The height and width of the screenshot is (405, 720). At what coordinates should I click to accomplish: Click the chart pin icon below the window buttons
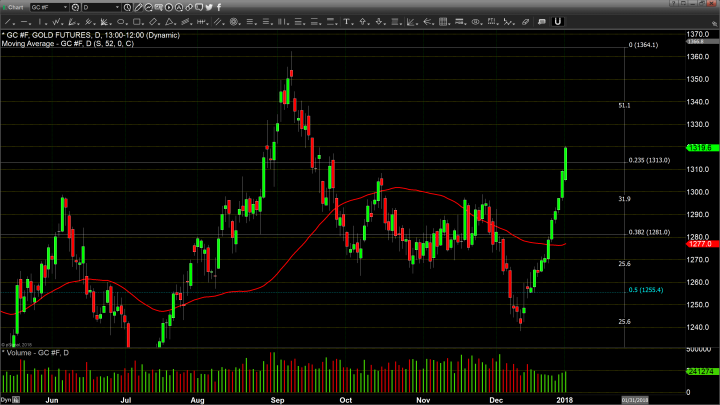click(x=714, y=23)
